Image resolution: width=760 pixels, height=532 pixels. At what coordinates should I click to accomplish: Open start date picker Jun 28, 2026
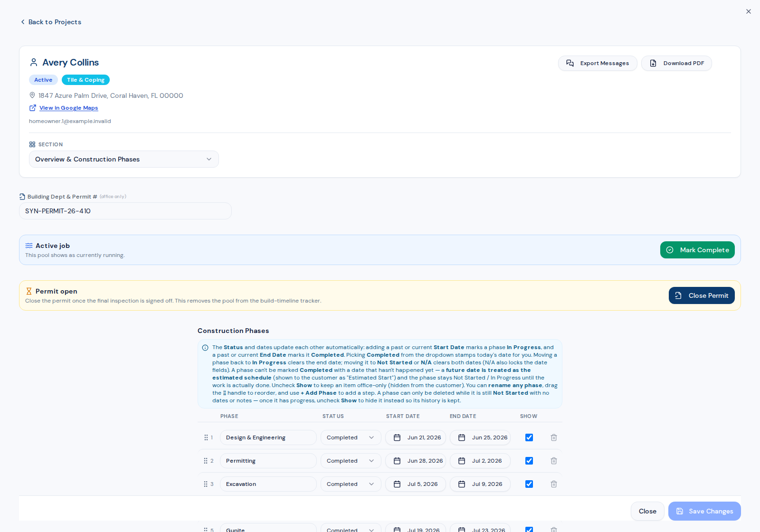coord(416,461)
